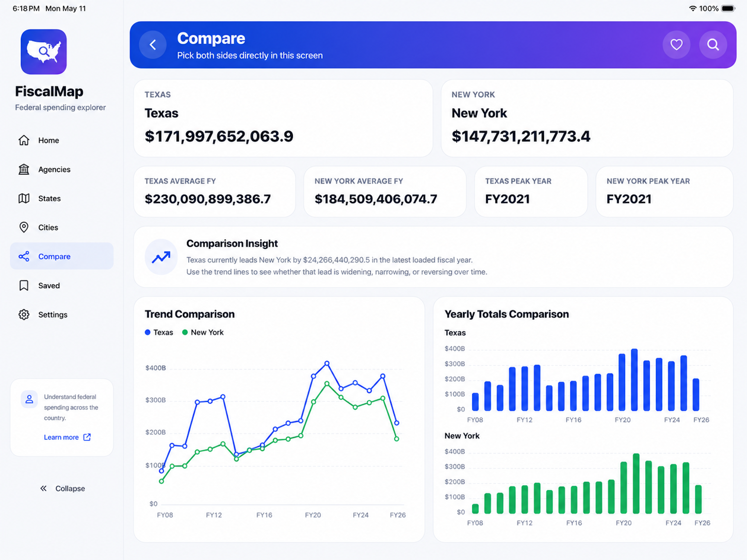The height and width of the screenshot is (560, 747).
Task: Tap the heart favorite icon
Action: click(x=676, y=45)
